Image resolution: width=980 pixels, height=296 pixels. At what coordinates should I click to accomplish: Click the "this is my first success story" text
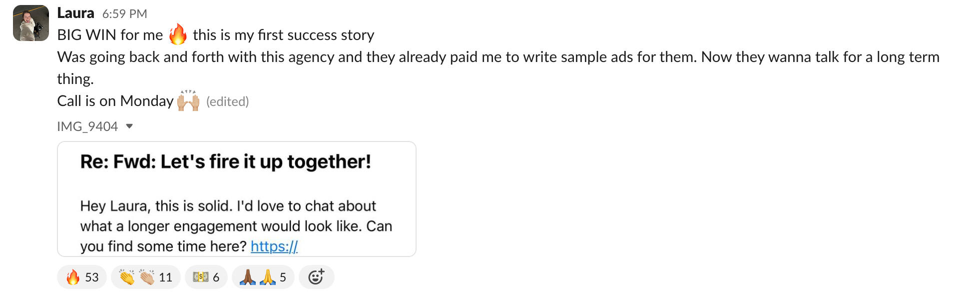(x=283, y=35)
